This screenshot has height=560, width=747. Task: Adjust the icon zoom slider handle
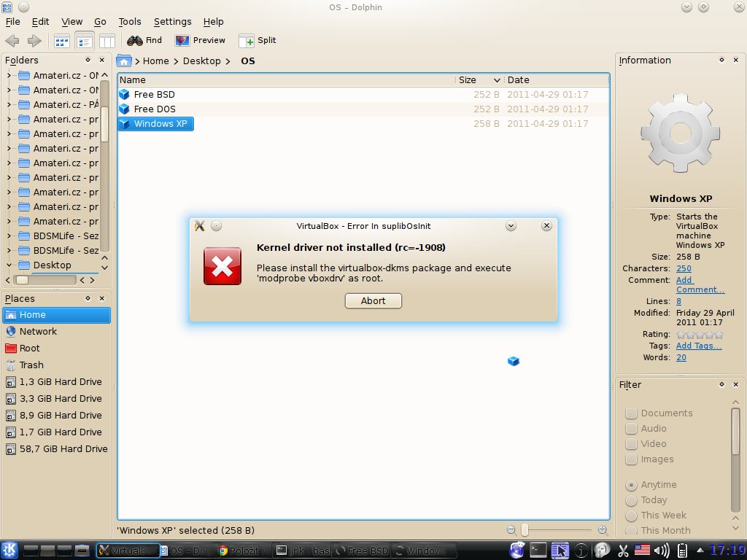[x=525, y=530]
